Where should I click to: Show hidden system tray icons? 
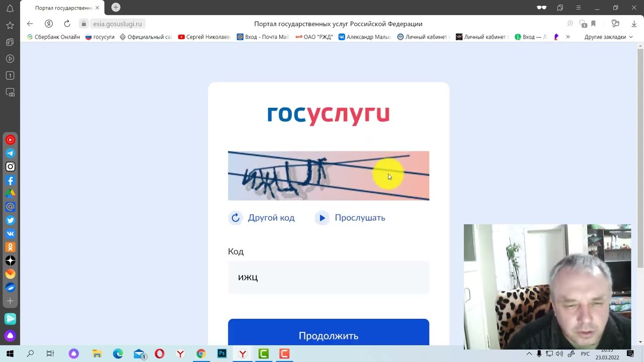tap(529, 354)
